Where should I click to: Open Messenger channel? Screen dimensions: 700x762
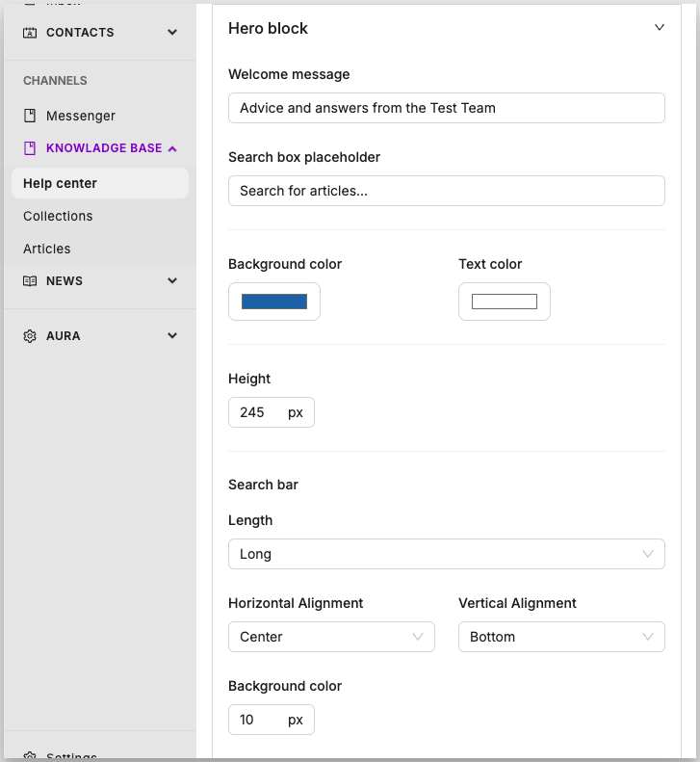[x=81, y=116]
